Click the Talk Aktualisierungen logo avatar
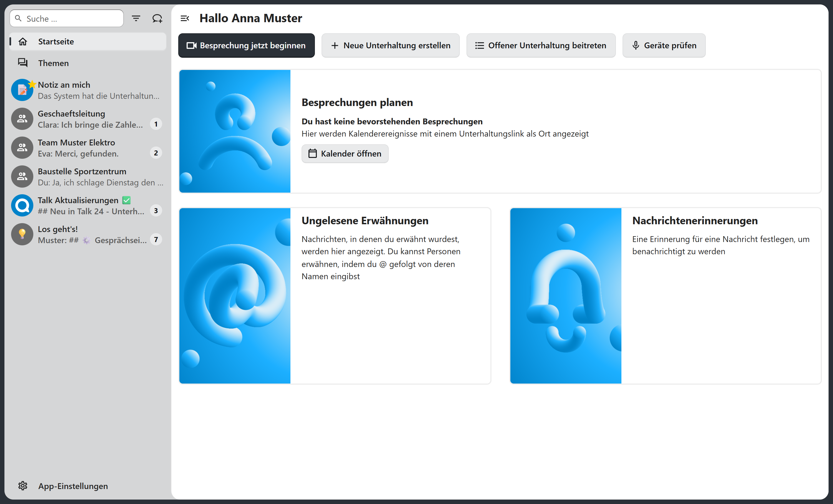The image size is (833, 504). point(22,205)
